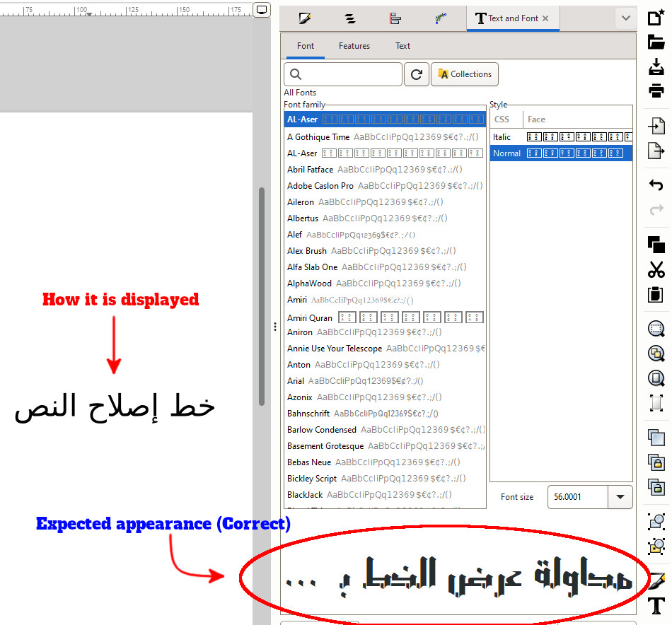Switch to the Features sub-tab
The width and height of the screenshot is (672, 625).
(x=354, y=46)
